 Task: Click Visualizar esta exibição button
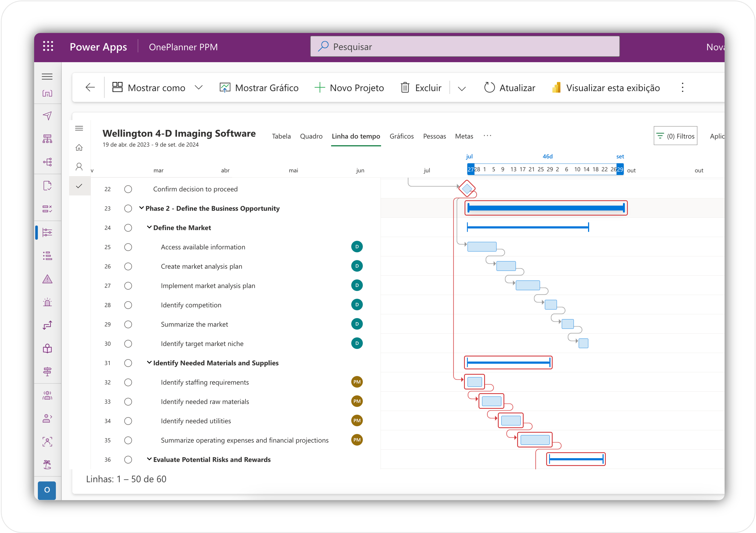coord(606,88)
